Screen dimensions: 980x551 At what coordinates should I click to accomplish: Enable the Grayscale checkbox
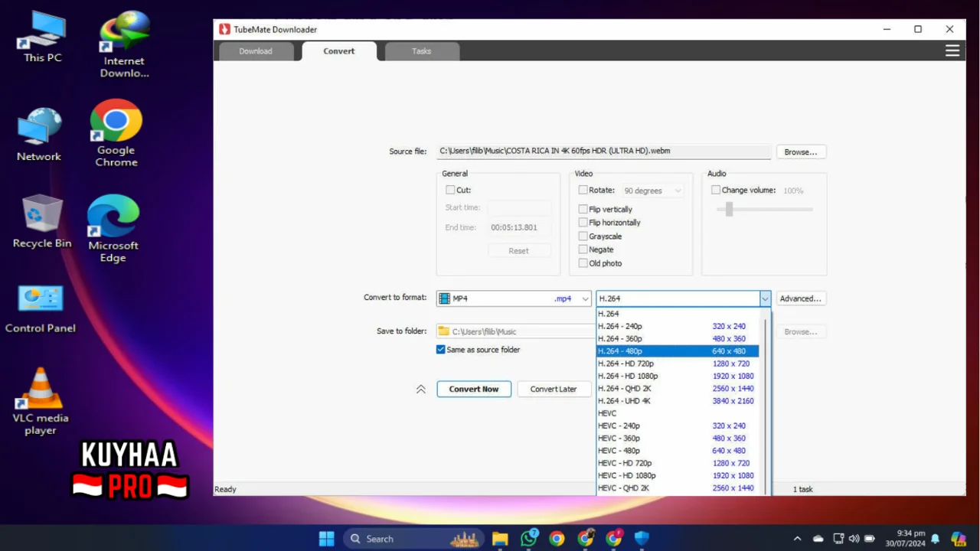coord(583,236)
